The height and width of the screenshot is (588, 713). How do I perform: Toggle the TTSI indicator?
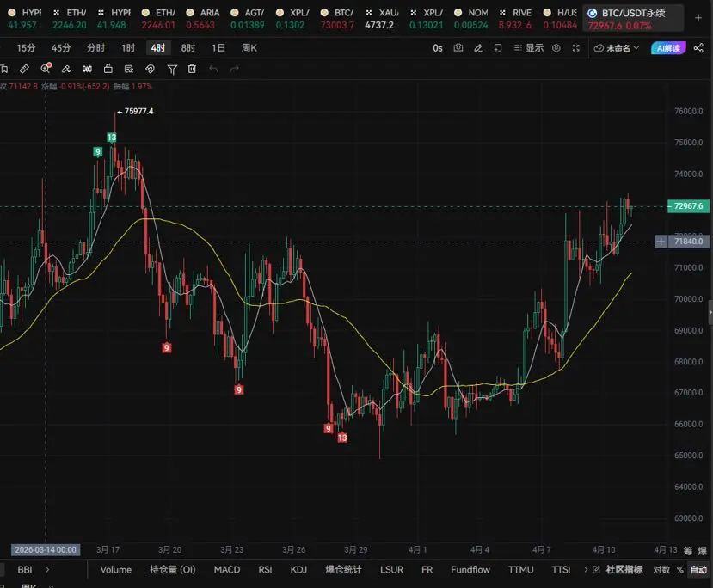click(x=561, y=569)
